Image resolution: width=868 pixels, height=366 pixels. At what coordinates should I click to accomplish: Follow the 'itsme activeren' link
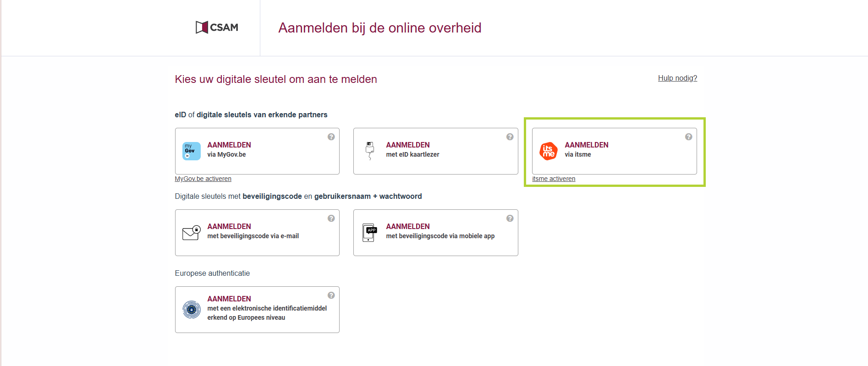[x=554, y=179]
